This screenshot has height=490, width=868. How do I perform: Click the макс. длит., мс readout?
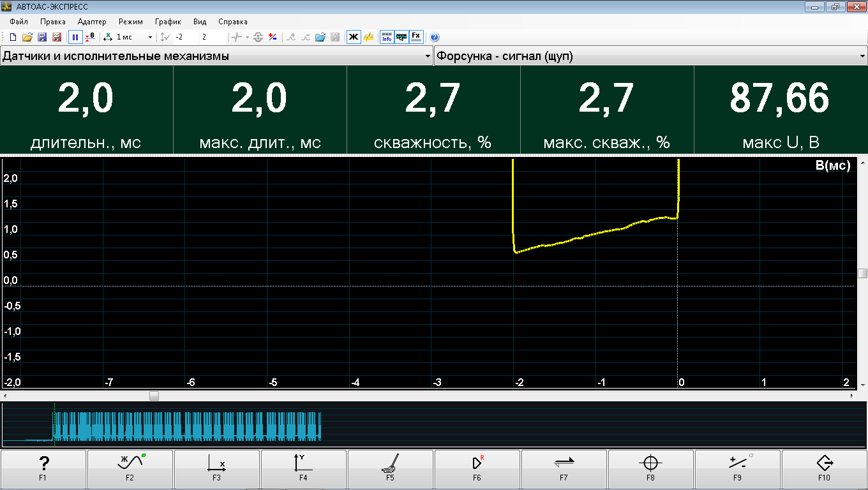click(260, 110)
